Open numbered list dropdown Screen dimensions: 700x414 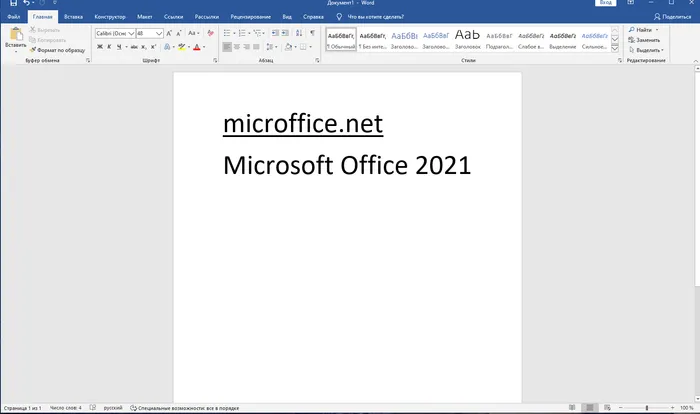249,33
